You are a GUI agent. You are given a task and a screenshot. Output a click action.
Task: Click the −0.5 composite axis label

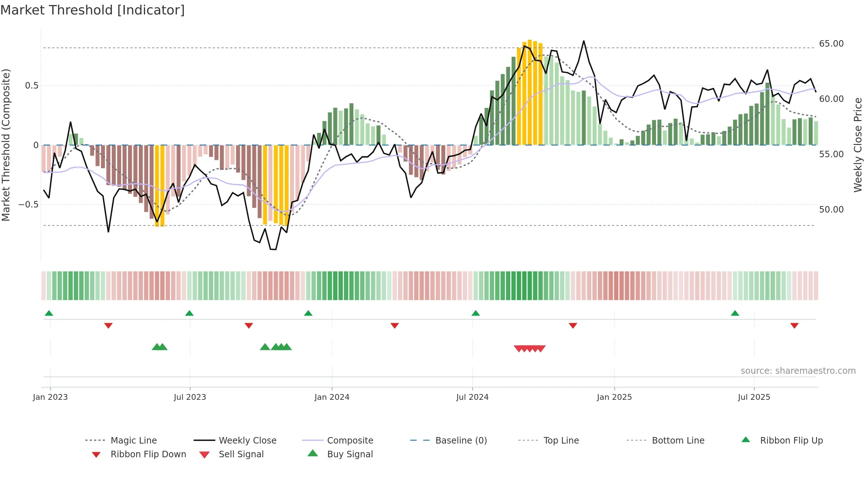tap(29, 205)
